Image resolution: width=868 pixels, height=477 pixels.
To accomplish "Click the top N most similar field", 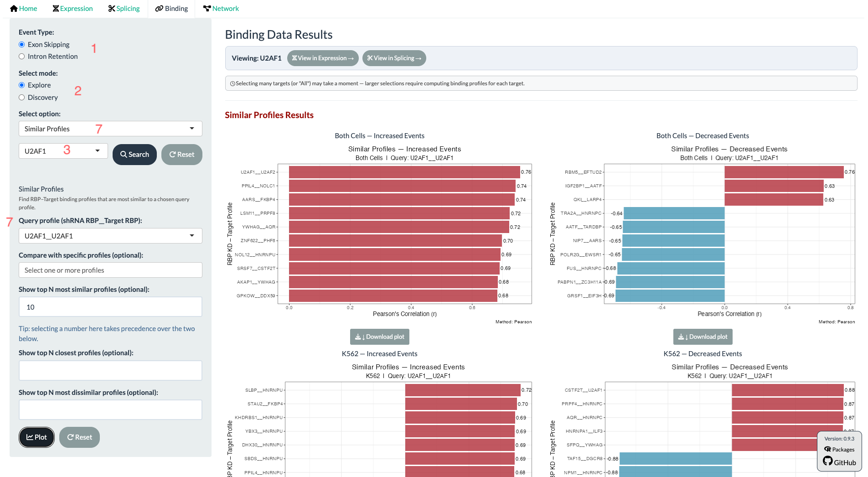I will pos(110,307).
